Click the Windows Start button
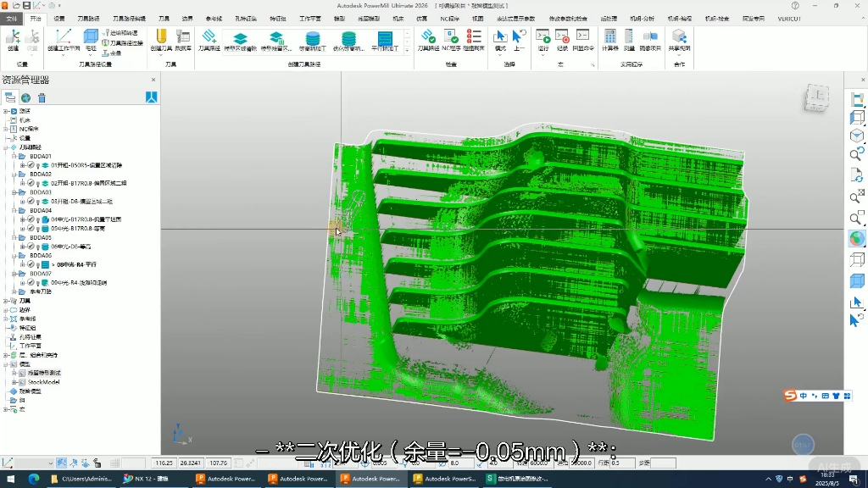 [10, 480]
